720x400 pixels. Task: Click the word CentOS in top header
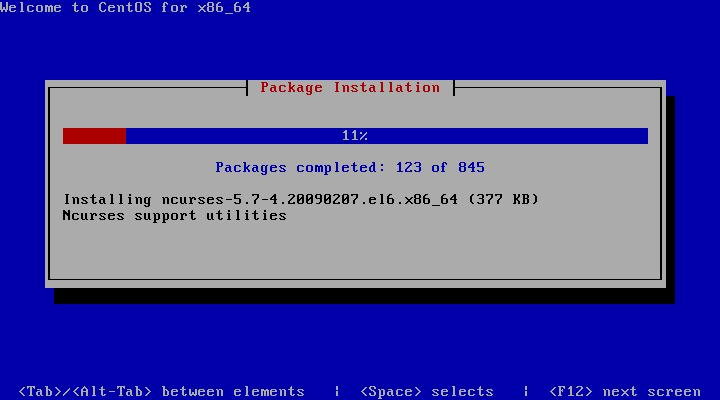pyautogui.click(x=125, y=7)
